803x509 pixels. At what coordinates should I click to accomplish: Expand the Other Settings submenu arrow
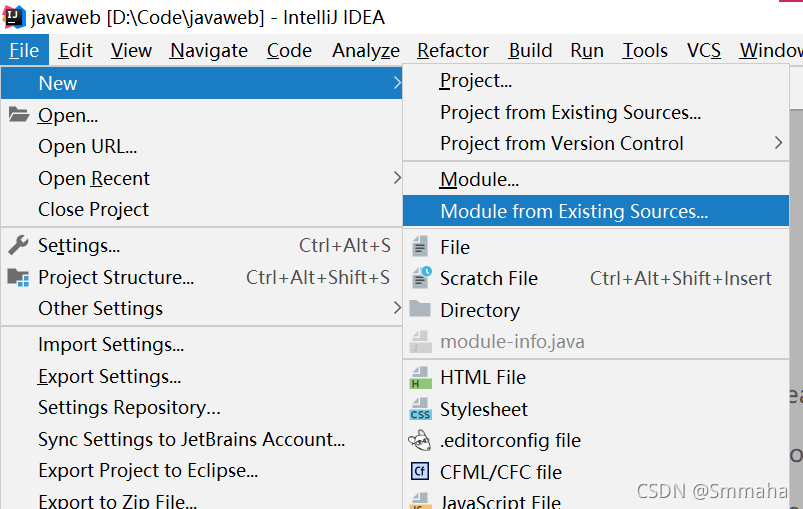(x=397, y=308)
